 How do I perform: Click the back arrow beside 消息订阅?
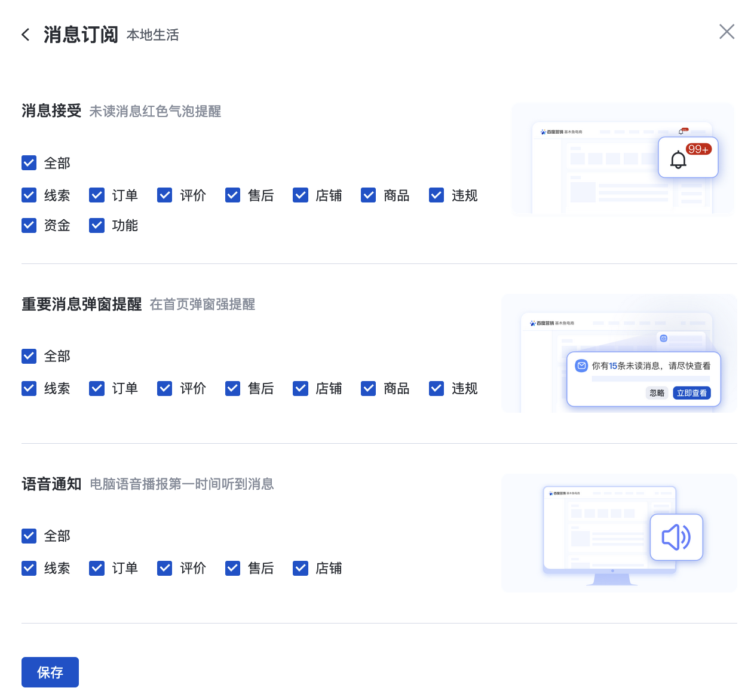[26, 35]
